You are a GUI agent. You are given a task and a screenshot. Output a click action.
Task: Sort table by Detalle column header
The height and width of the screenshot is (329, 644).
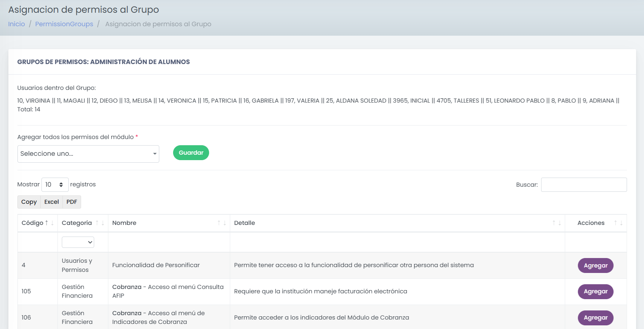point(397,223)
